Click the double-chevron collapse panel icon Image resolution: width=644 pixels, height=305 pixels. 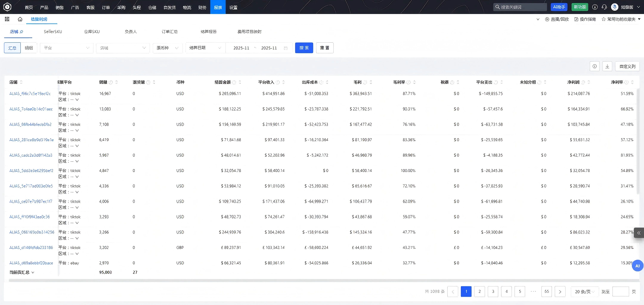coord(639,233)
